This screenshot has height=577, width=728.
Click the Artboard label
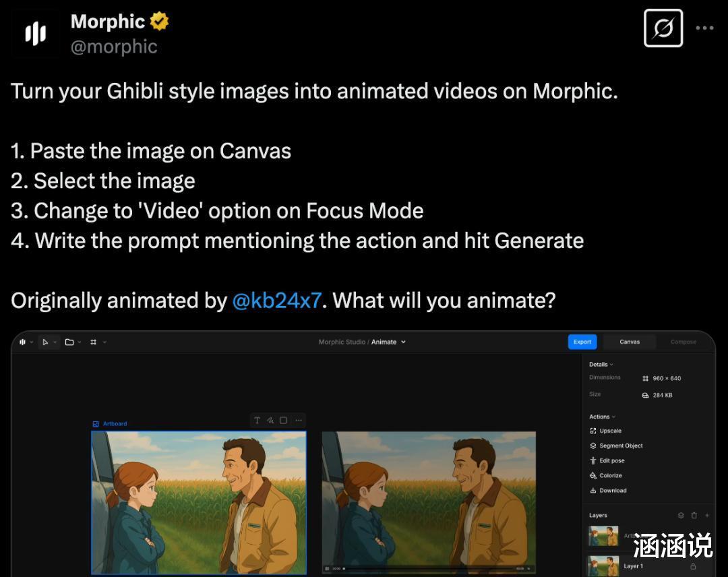(x=115, y=424)
